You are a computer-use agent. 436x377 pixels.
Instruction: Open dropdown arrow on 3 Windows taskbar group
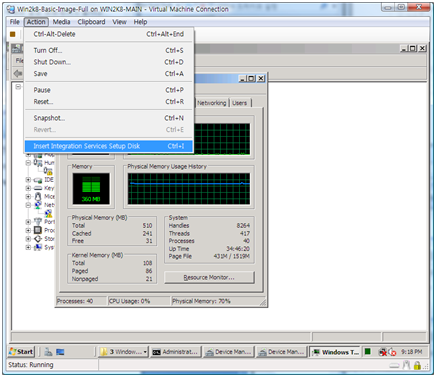[145, 352]
